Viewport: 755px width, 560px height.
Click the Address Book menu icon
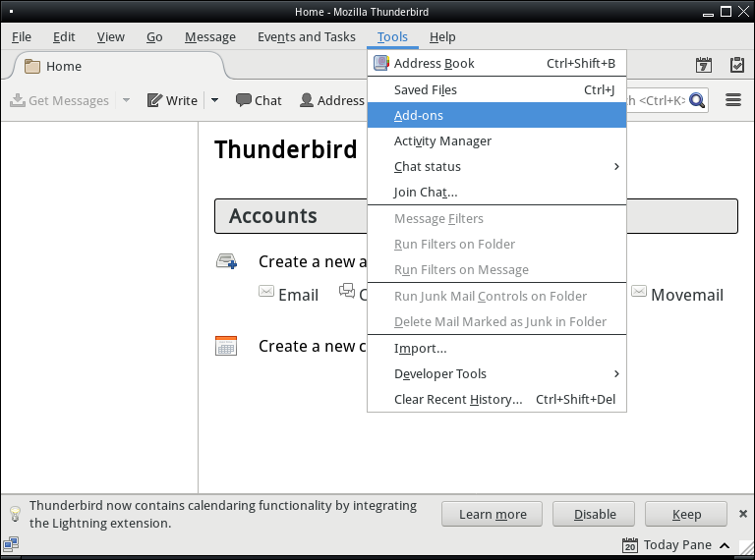click(x=381, y=63)
